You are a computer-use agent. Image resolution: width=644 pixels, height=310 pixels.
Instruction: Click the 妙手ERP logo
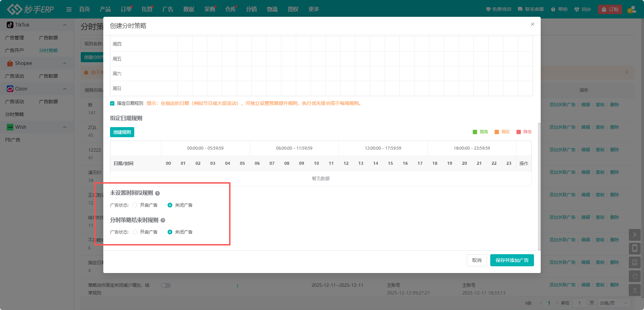30,9
